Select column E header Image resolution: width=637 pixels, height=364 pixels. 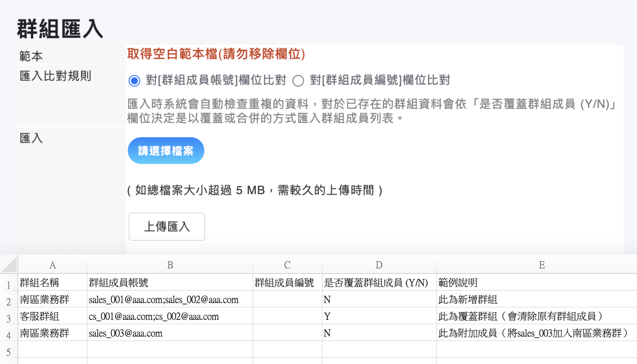[x=541, y=265]
